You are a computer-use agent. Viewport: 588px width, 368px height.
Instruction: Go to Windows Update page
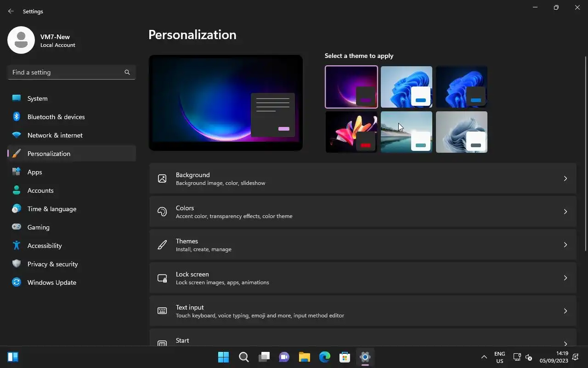point(72,282)
